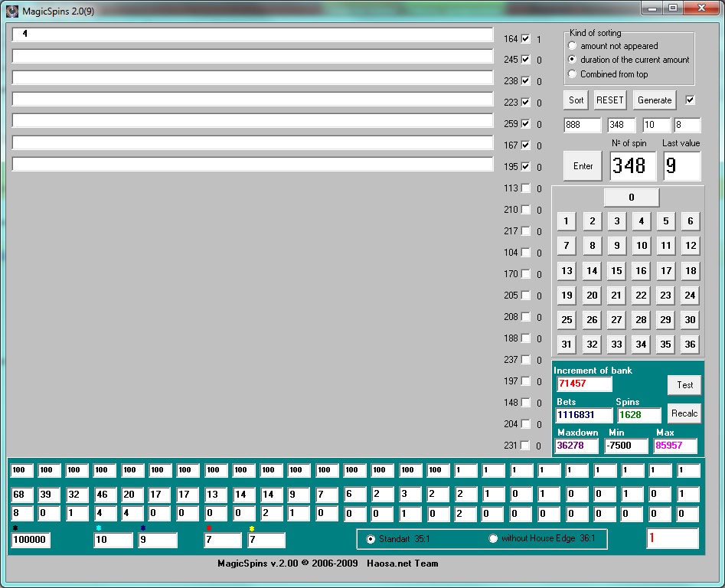The height and width of the screenshot is (588, 725).
Task: Click the Test button
Action: click(x=684, y=385)
